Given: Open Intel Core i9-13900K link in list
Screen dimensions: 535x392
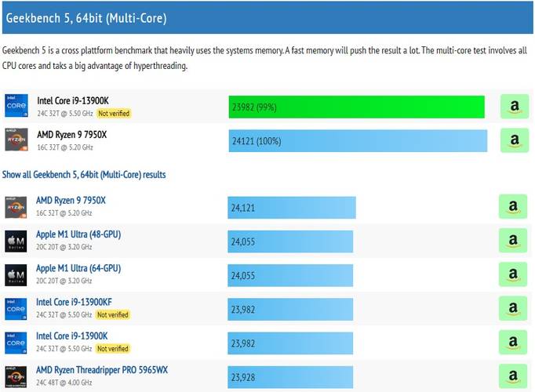Looking at the screenshot, I should point(72,336).
